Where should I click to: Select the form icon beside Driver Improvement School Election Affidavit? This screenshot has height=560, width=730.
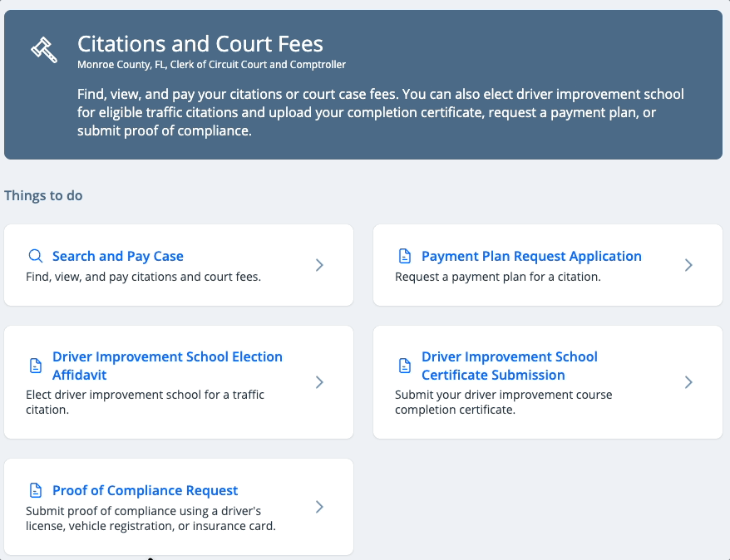click(x=35, y=366)
